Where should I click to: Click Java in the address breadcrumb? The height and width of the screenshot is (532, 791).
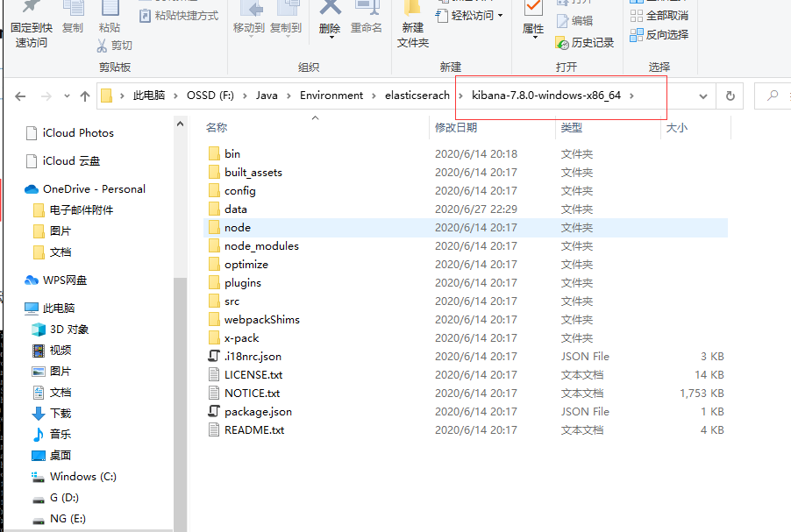tap(267, 96)
